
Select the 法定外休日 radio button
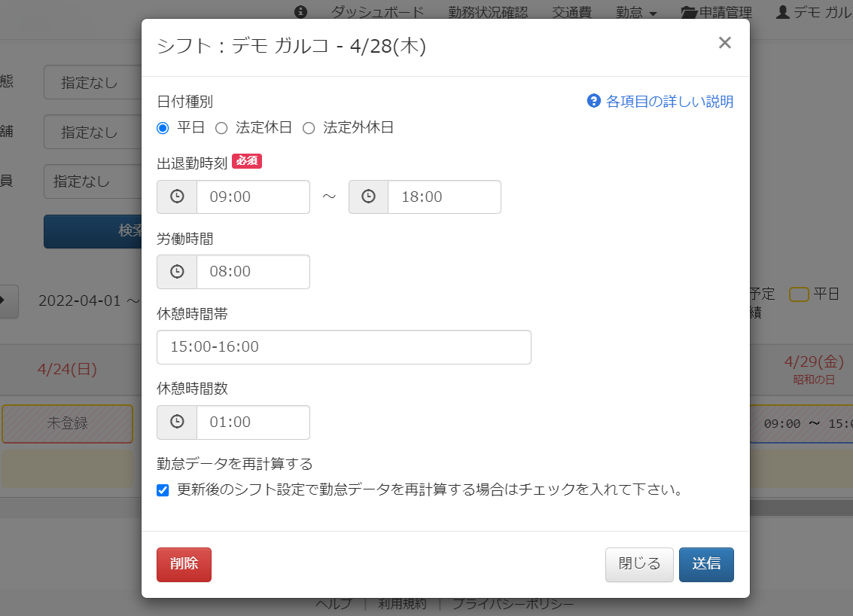[309, 129]
